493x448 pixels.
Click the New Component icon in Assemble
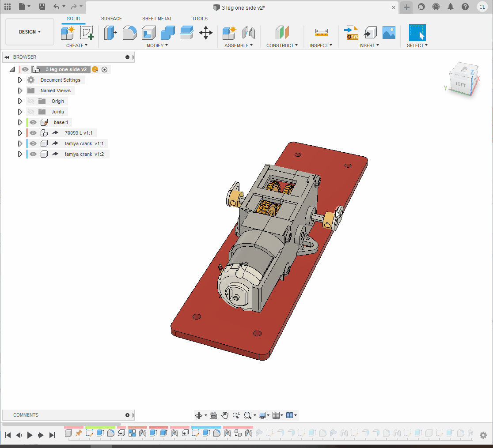pos(229,33)
